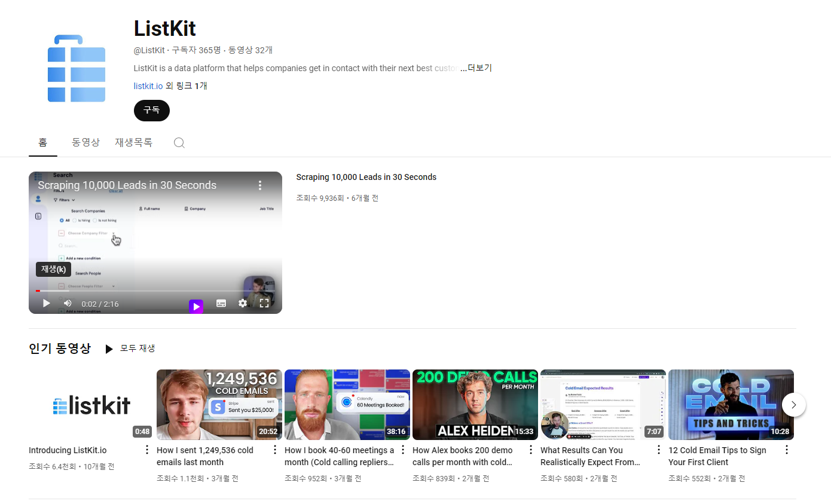Open the 1,249,536 cold emails thumbnail

(219, 405)
